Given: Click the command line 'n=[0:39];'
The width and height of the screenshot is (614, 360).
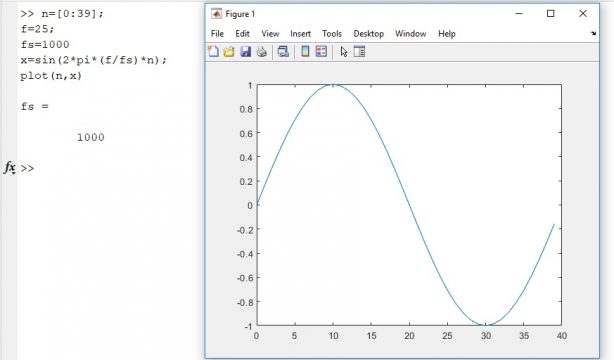Looking at the screenshot, I should tap(73, 14).
